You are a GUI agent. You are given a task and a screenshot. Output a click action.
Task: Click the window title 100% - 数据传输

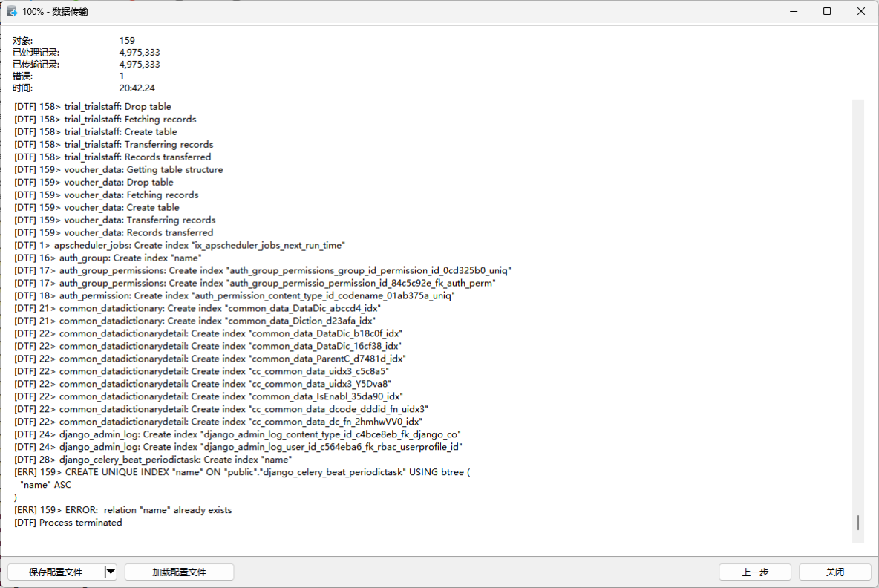[x=55, y=11]
